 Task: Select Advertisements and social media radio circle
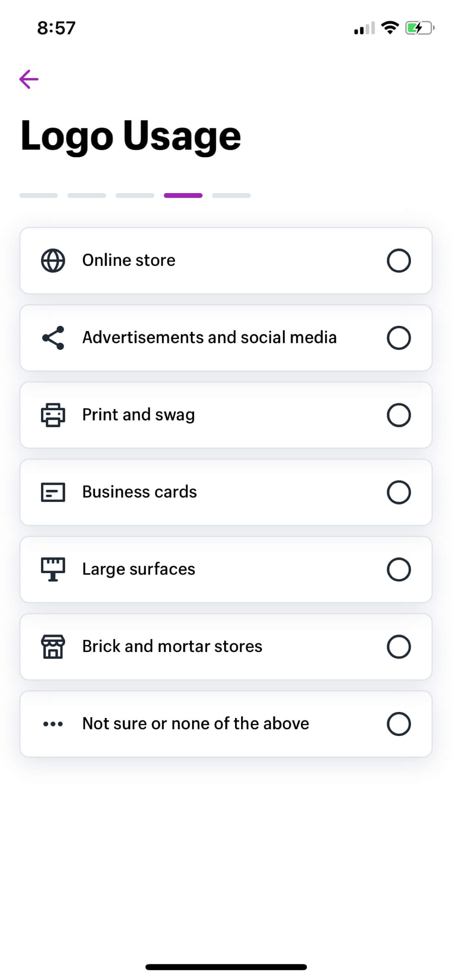pyautogui.click(x=399, y=338)
